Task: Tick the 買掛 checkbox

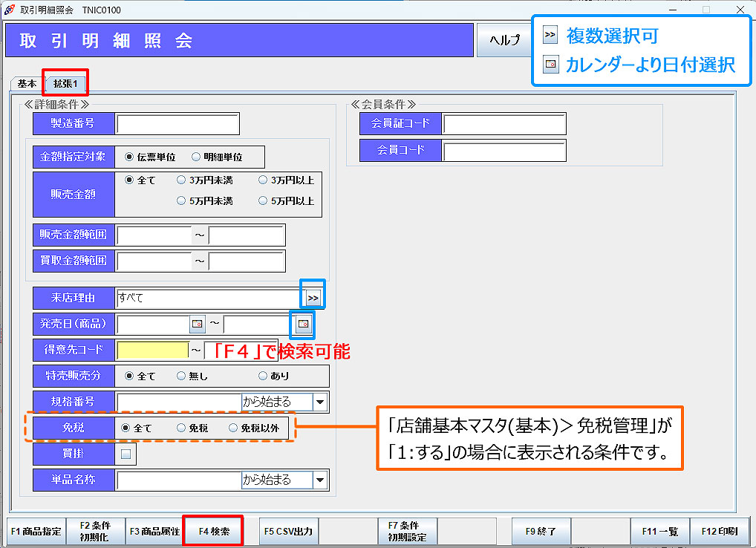Action: point(126,454)
